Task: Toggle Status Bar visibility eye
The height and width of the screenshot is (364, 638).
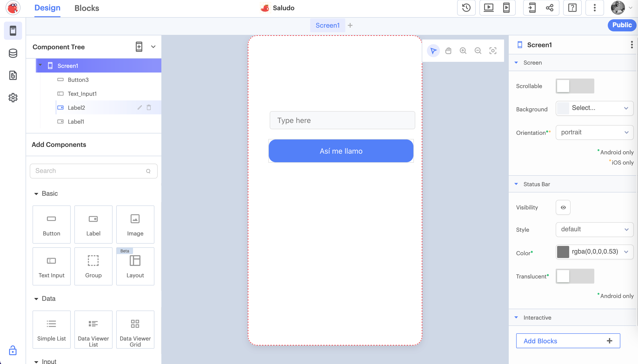Action: (x=563, y=207)
